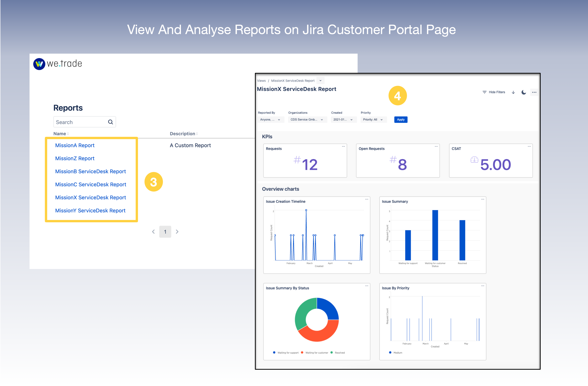This screenshot has width=588, height=386.
Task: Click the search magnifier in Reports
Action: 110,122
